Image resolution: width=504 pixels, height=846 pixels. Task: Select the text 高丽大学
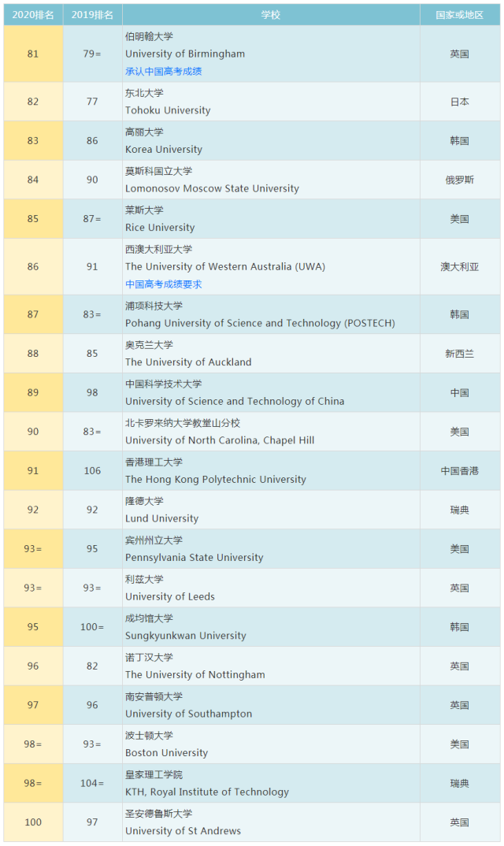pos(144,132)
